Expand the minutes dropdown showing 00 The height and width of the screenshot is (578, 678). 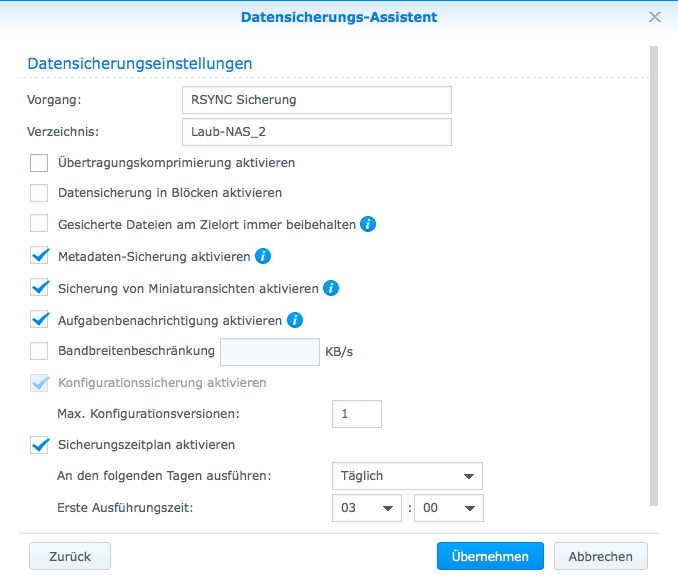click(x=449, y=508)
